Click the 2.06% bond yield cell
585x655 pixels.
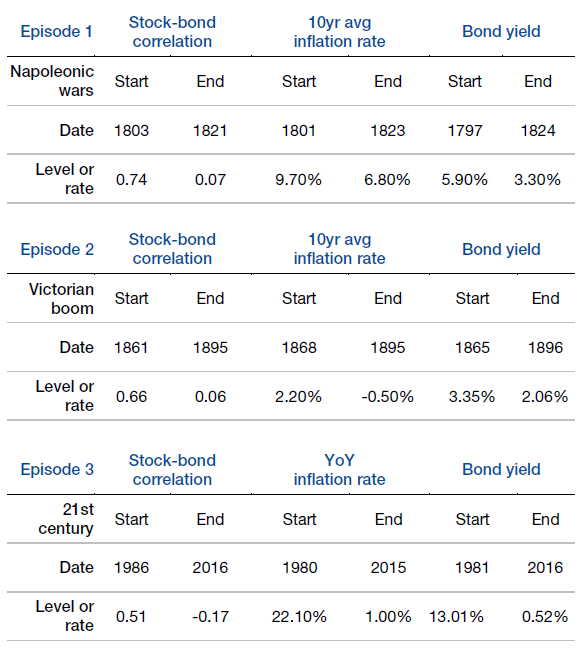point(545,396)
